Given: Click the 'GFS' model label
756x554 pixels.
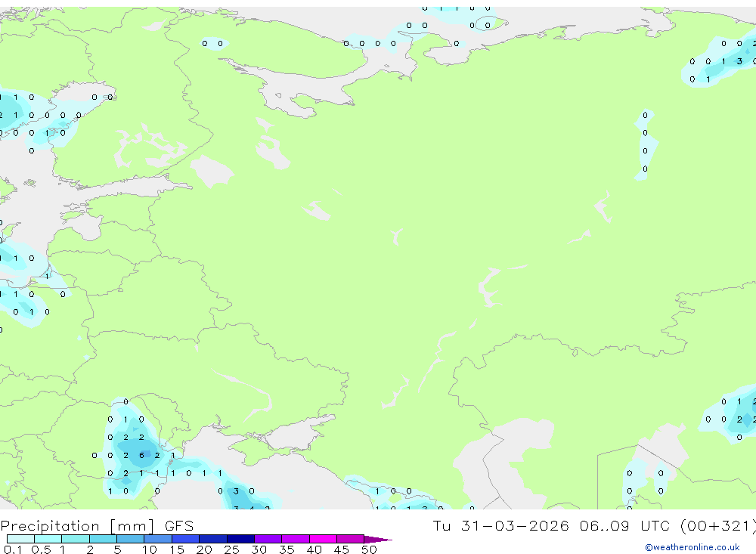Looking at the screenshot, I should 179,526.
